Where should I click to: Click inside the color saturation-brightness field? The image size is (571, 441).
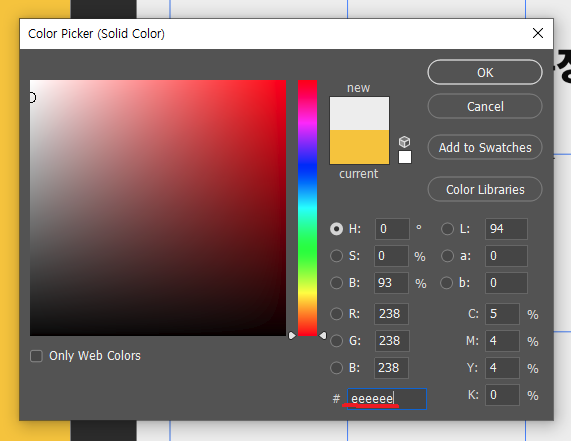pyautogui.click(x=158, y=208)
